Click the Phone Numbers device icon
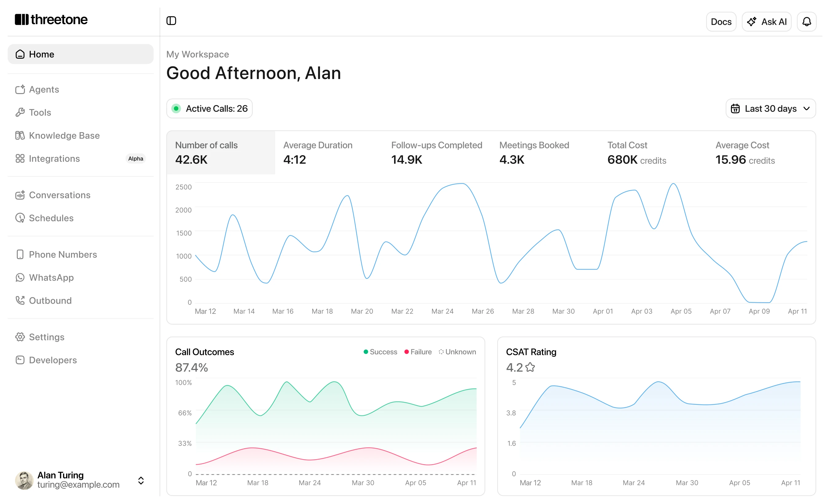The image size is (830, 504). (20, 254)
